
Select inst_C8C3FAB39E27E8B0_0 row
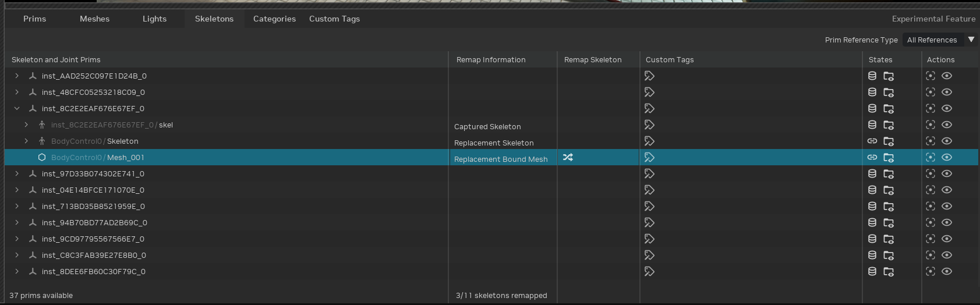[x=94, y=255]
